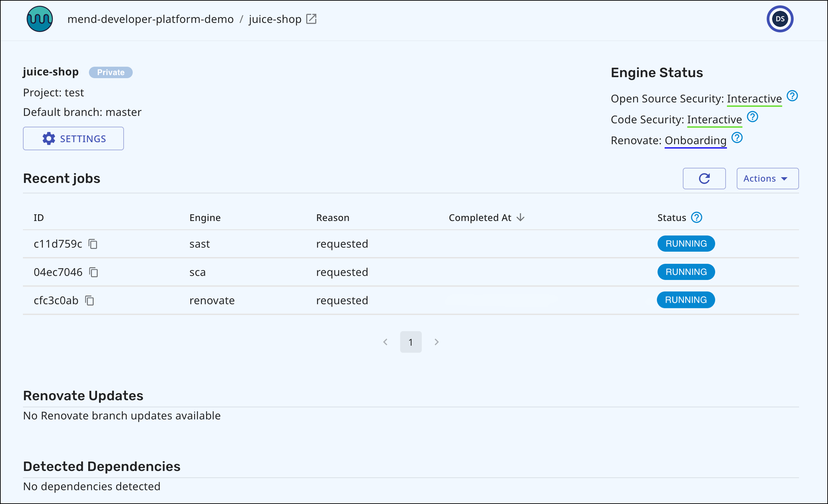Click the Mend logo icon

coord(40,19)
